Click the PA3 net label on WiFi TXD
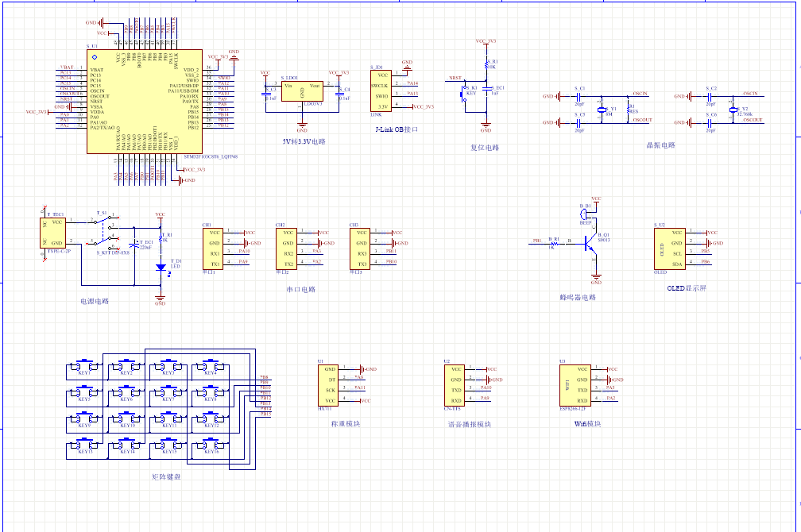Image resolution: width=801 pixels, height=532 pixels. 610,387
